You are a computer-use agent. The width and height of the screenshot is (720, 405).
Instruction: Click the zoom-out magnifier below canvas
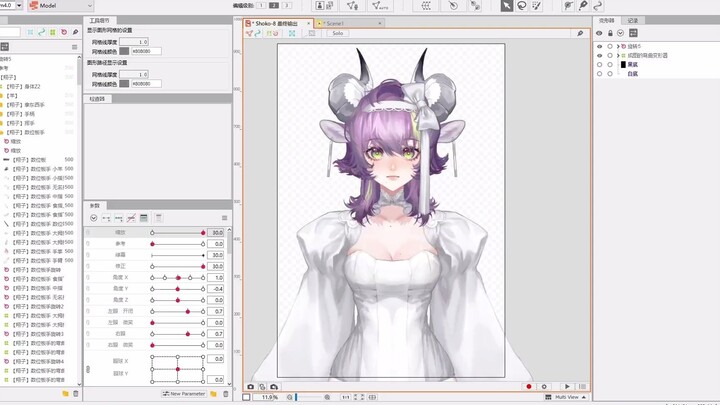coord(290,397)
